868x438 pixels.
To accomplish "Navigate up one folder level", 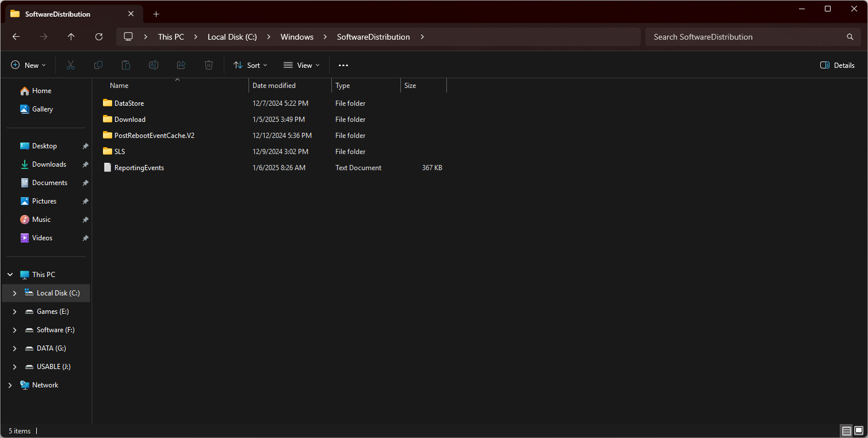I will tap(71, 37).
